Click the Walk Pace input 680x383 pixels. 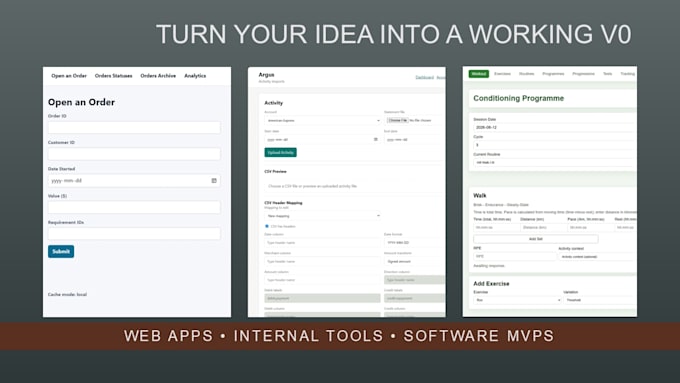point(590,227)
